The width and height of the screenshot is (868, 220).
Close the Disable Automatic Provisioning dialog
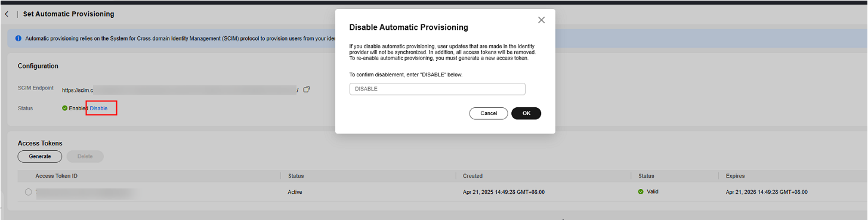pos(541,20)
